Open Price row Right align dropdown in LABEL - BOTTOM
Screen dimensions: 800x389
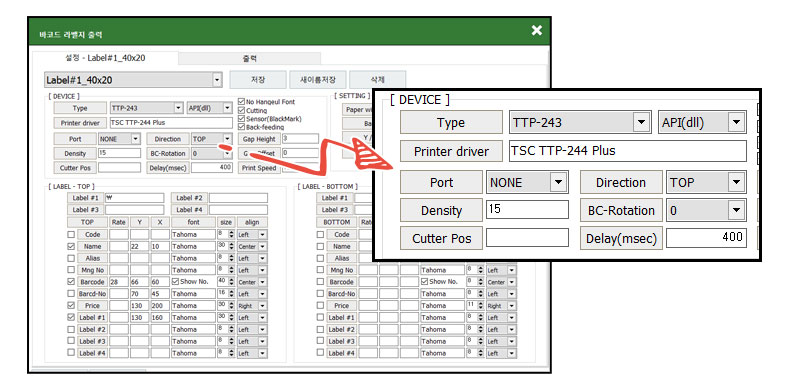(x=511, y=306)
